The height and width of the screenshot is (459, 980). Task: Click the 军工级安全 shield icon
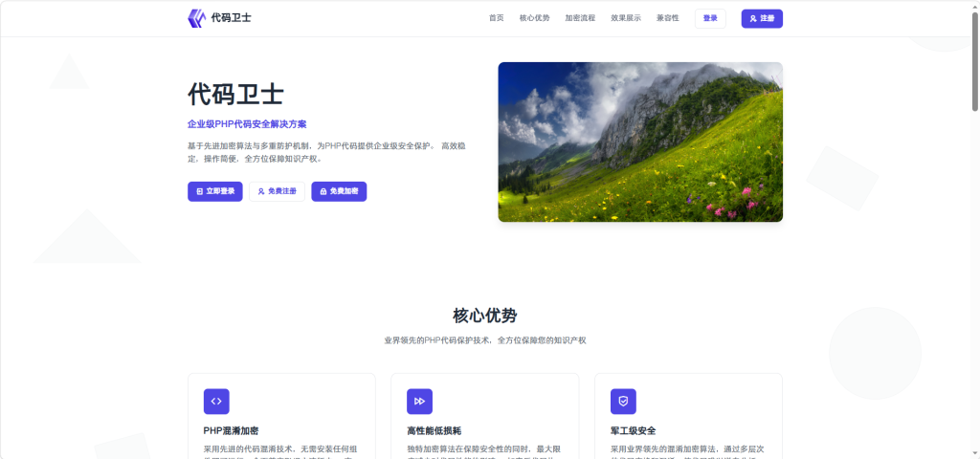coord(623,402)
